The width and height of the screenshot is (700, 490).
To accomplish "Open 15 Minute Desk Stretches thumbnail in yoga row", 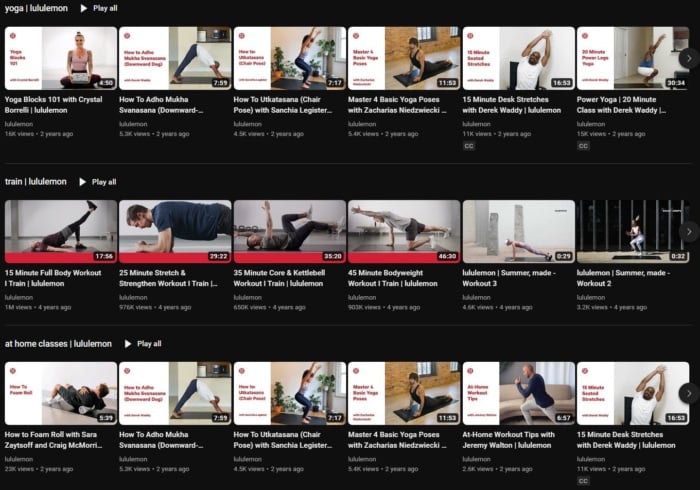I will click(x=519, y=58).
